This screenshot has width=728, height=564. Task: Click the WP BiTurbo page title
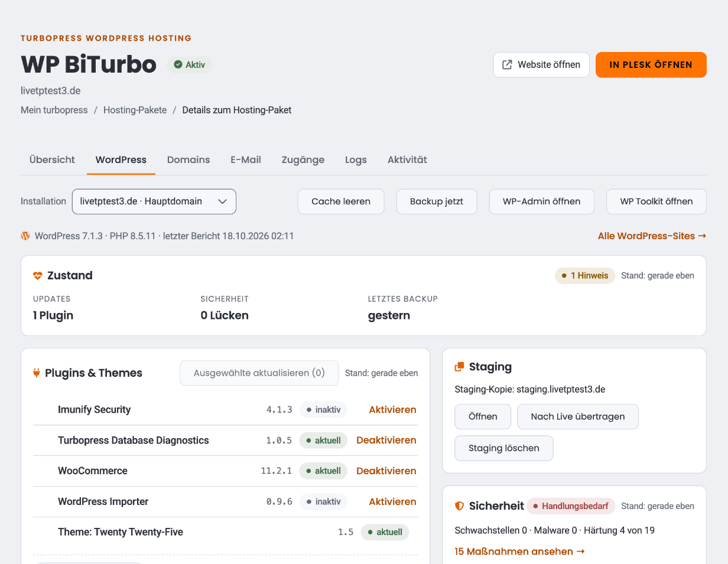pyautogui.click(x=89, y=65)
